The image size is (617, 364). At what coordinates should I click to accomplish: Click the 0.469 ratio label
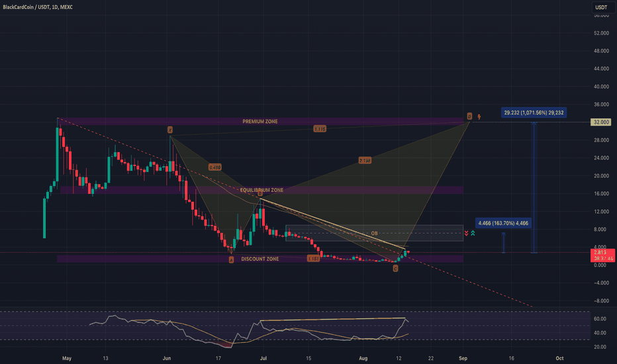pyautogui.click(x=215, y=167)
